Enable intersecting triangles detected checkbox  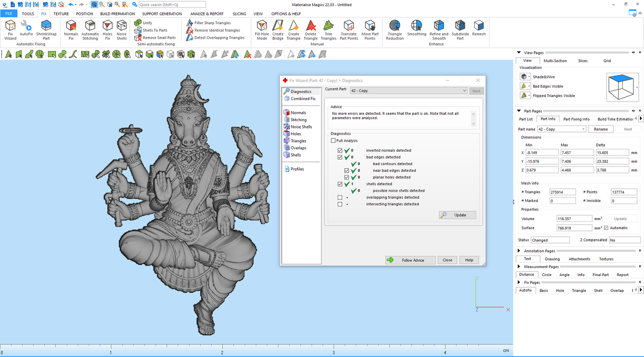pos(340,204)
